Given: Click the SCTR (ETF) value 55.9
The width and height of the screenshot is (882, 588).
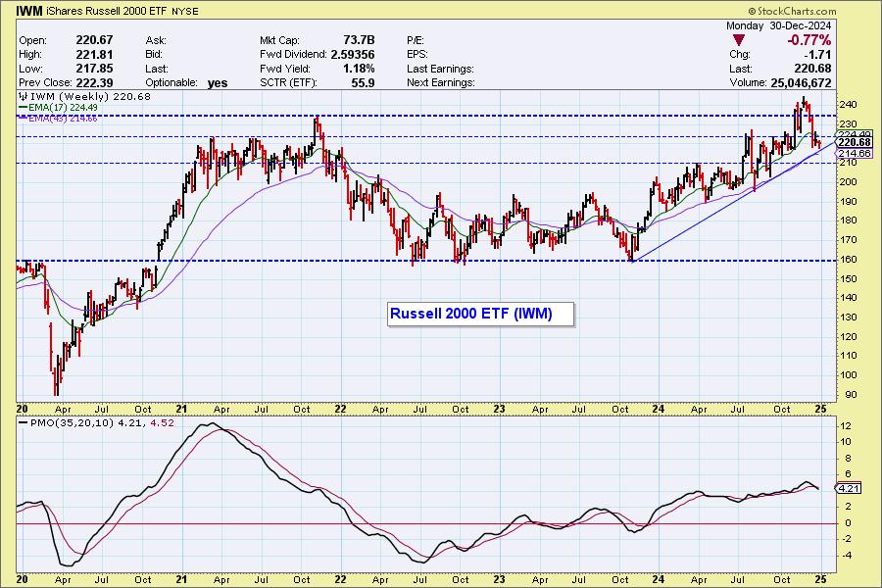Looking at the screenshot, I should [x=363, y=82].
